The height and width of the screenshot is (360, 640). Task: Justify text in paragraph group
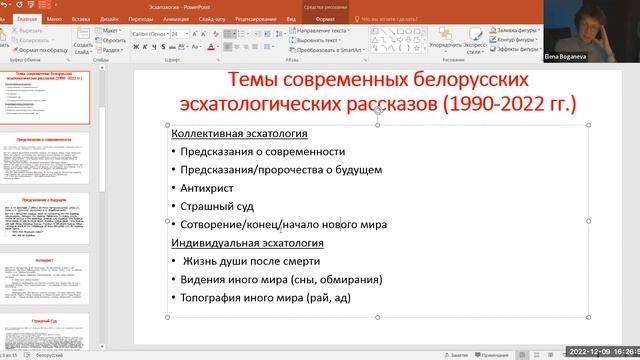click(255, 47)
